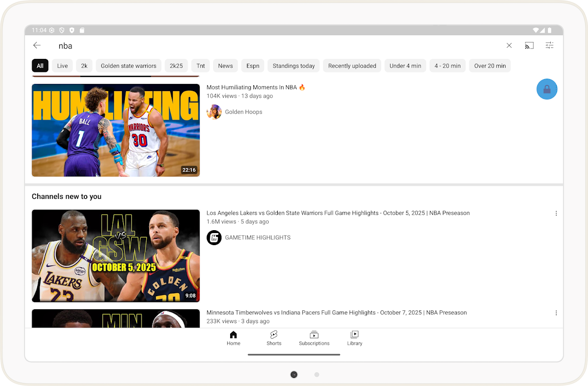Click 104K views · 13 days ago text
Viewport: 588px width, 386px height.
(x=240, y=96)
